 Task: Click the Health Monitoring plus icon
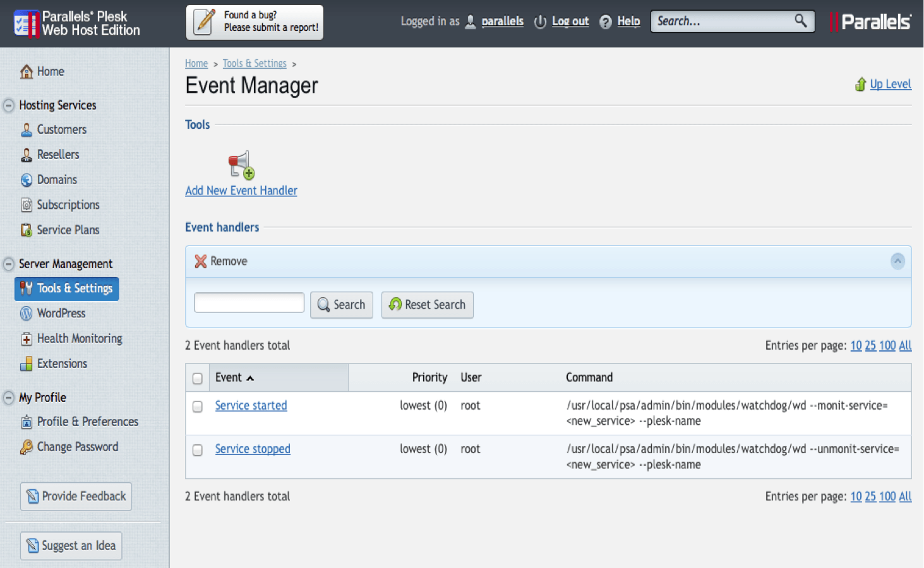pos(27,339)
